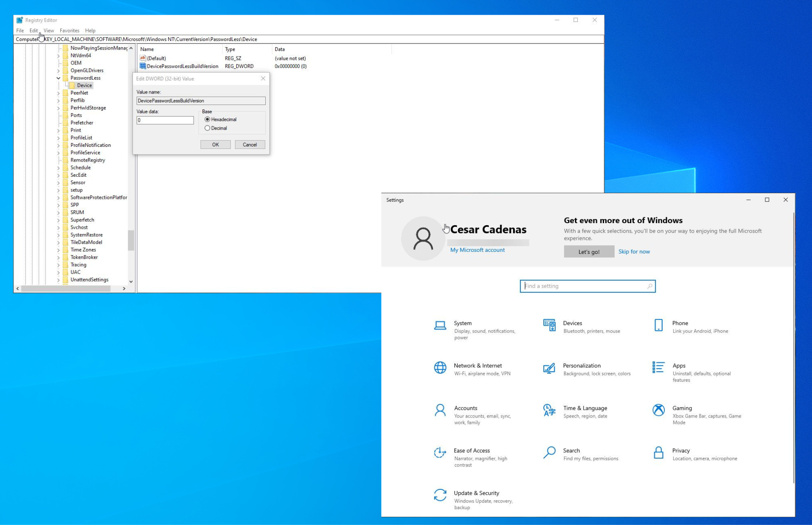Click the Value data input field
This screenshot has height=525, width=812.
[165, 120]
